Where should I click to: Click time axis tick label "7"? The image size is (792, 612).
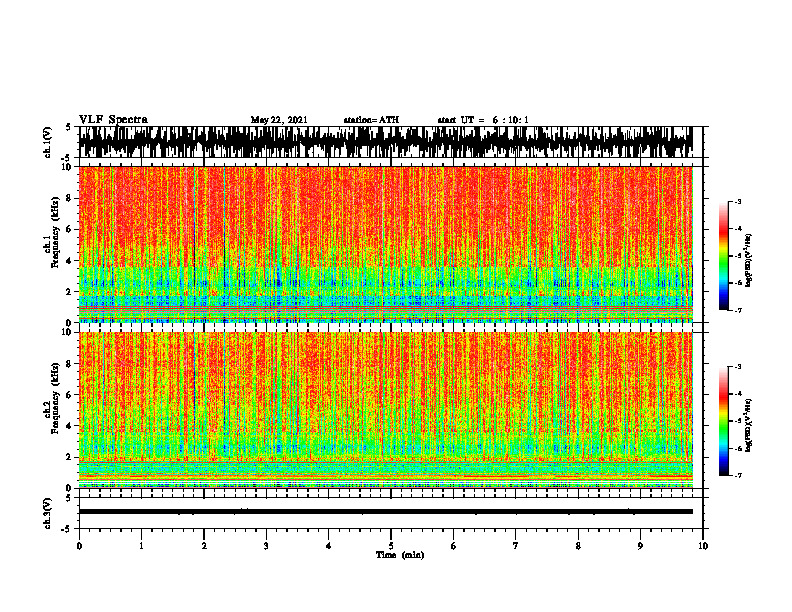(516, 546)
